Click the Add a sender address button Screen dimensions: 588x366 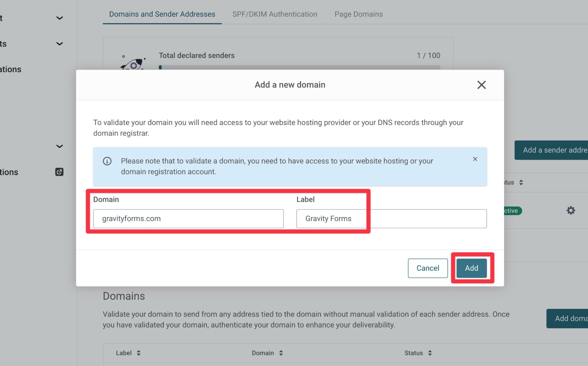tap(551, 150)
